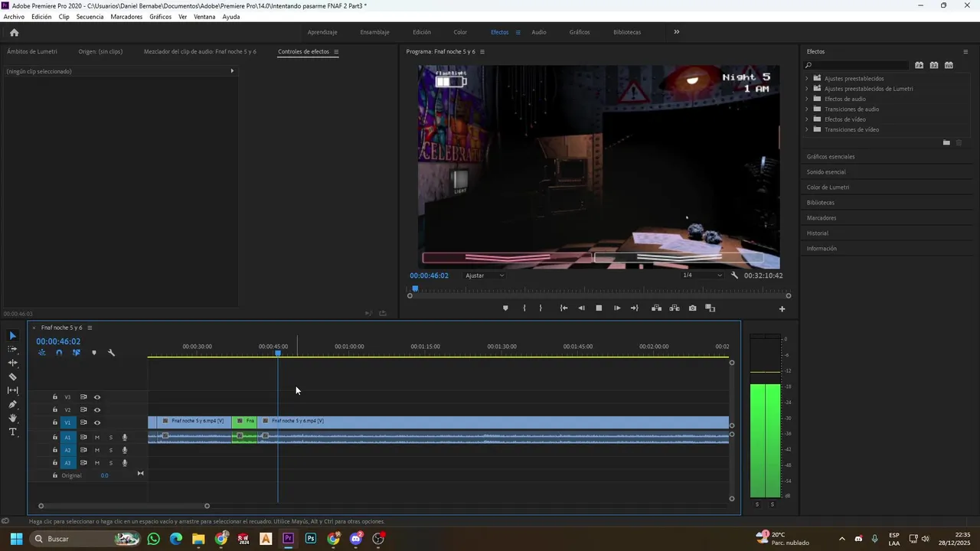Enable voice-over record on track A3
The image size is (980, 551).
click(125, 463)
